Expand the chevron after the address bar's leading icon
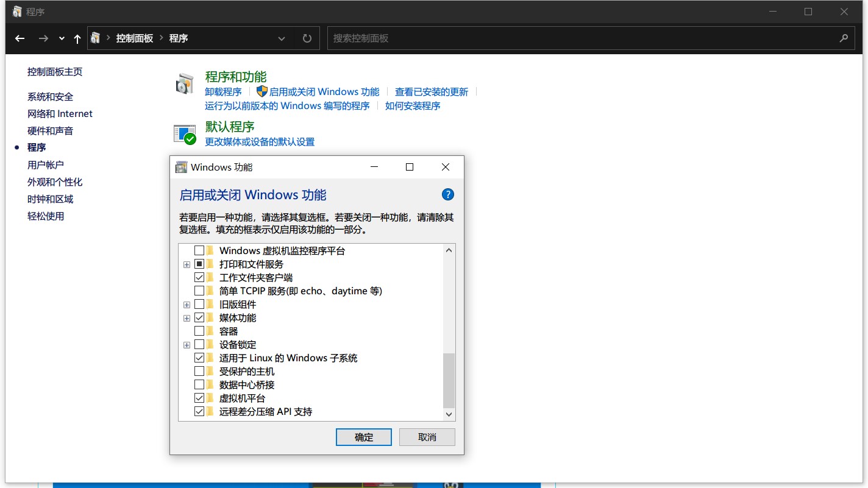The image size is (868, 488). 108,38
